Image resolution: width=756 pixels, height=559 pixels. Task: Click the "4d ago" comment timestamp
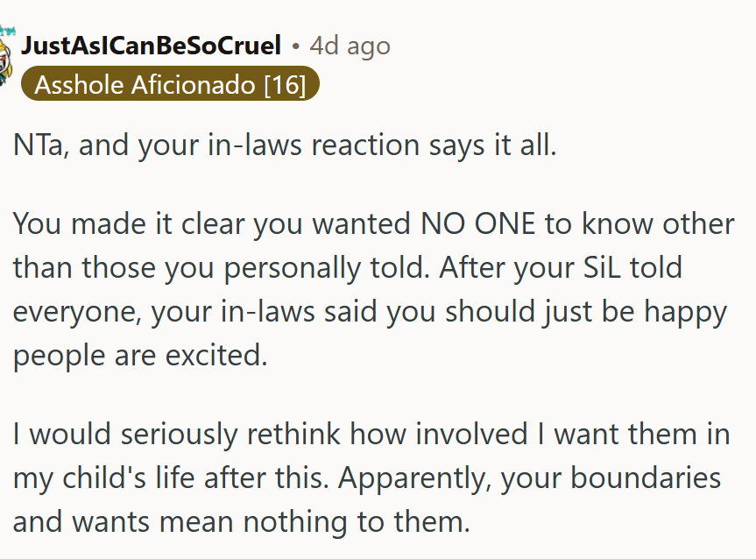[350, 46]
